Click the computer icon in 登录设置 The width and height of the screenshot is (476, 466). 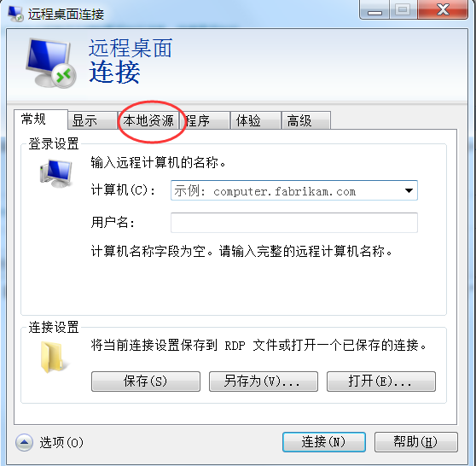56,173
